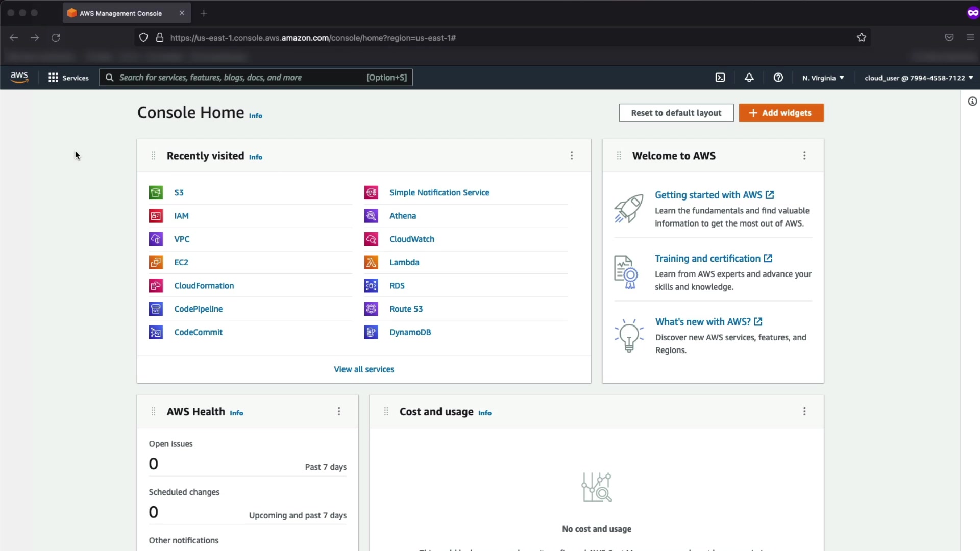Viewport: 980px width, 551px height.
Task: Open the help question mark icon
Action: (778, 78)
